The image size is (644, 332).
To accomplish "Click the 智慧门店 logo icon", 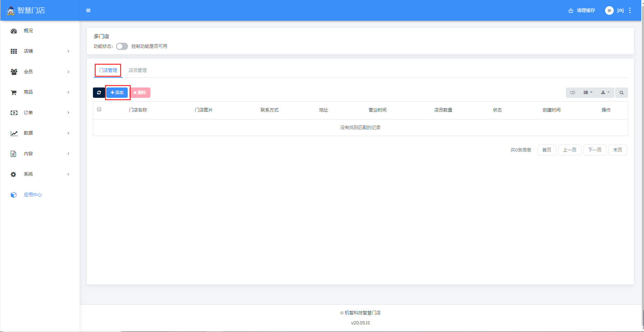I will [x=11, y=11].
